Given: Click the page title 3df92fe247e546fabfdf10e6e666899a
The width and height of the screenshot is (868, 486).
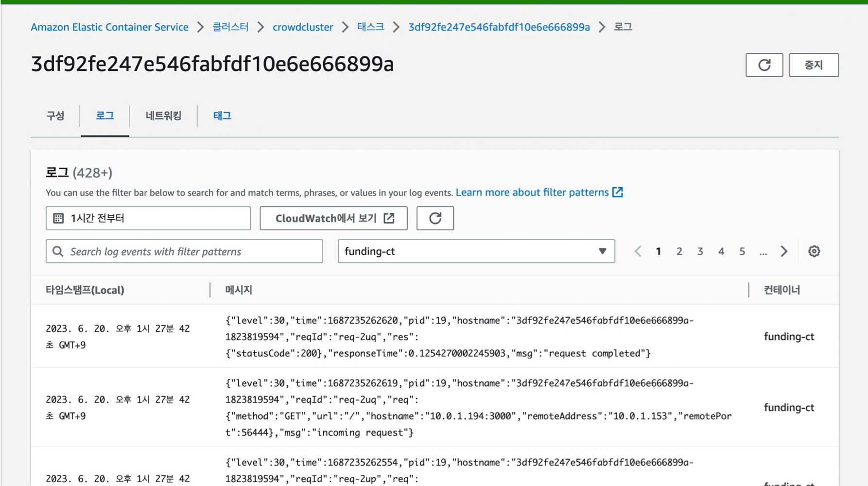Looking at the screenshot, I should point(212,64).
